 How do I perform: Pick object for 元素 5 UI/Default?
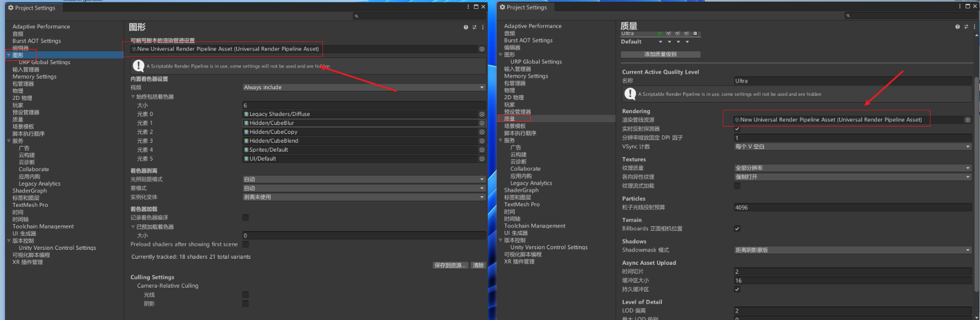coord(482,159)
